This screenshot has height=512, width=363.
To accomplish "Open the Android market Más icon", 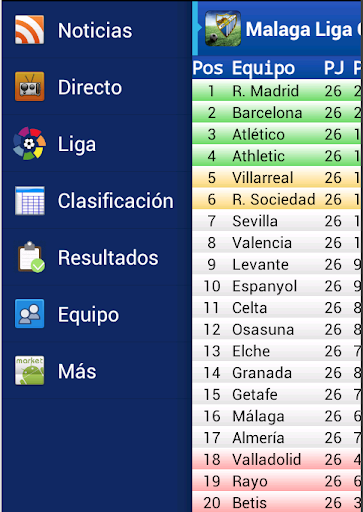I will point(29,371).
